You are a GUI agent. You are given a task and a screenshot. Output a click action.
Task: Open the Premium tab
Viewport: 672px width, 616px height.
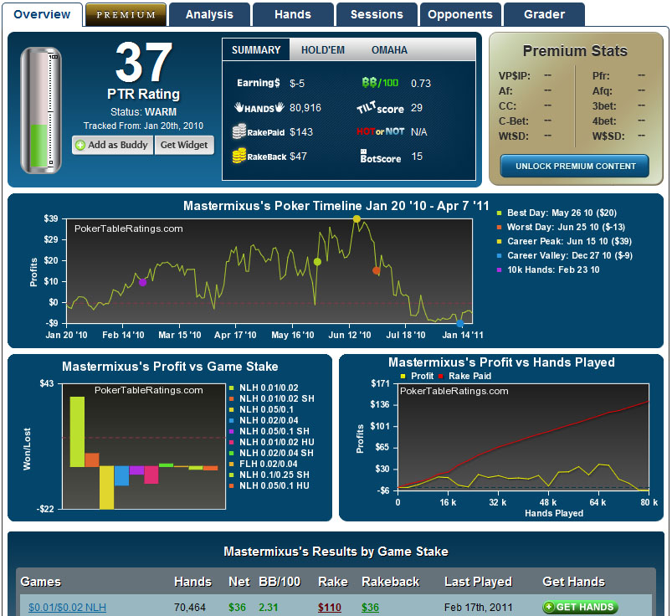pos(126,14)
